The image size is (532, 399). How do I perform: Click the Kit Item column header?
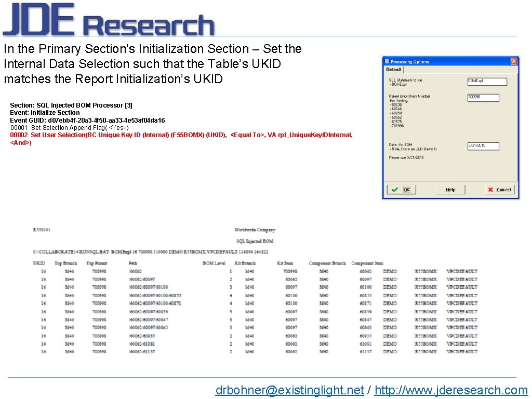(285, 263)
